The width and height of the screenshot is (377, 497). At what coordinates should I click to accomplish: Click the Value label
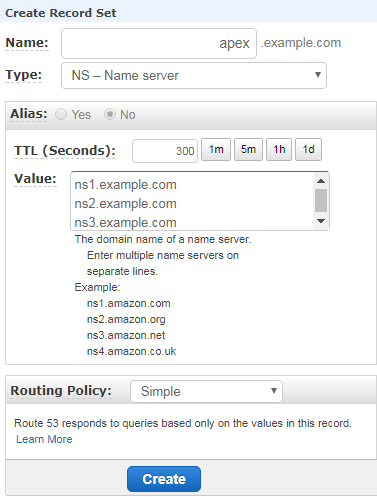35,179
